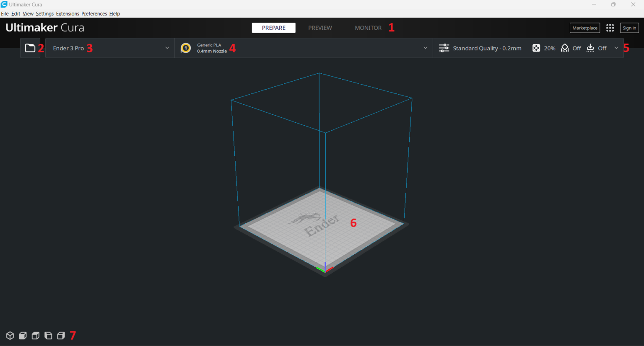Switch to the PREPARE stage tab
Image resolution: width=644 pixels, height=346 pixels.
point(274,28)
